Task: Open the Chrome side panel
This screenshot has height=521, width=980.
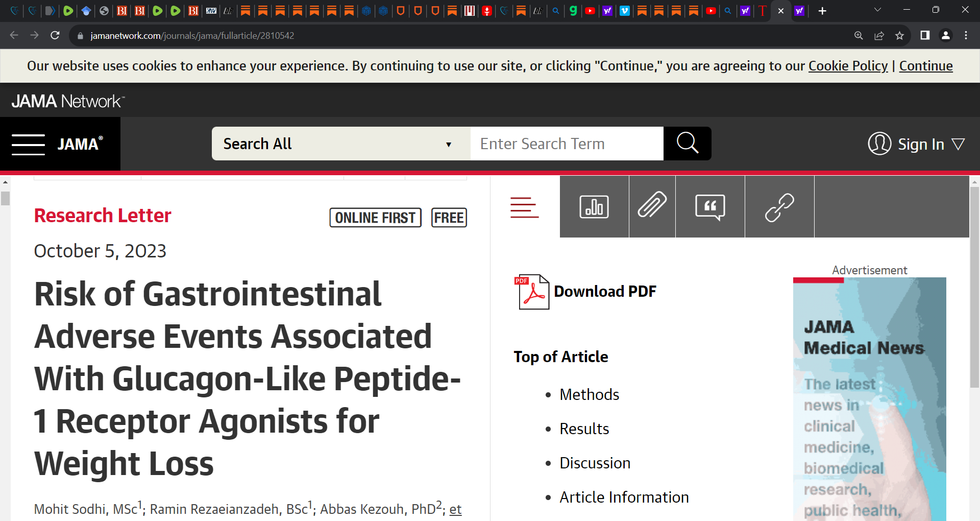Action: 925,35
